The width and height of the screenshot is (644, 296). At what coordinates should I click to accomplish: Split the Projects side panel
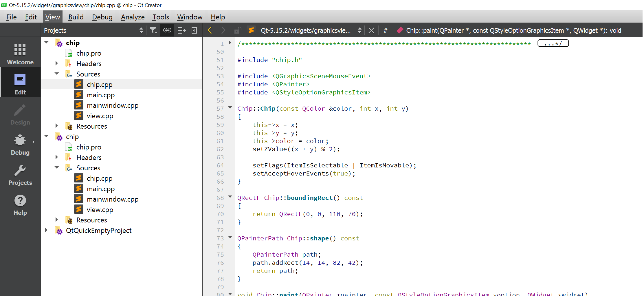tap(181, 30)
